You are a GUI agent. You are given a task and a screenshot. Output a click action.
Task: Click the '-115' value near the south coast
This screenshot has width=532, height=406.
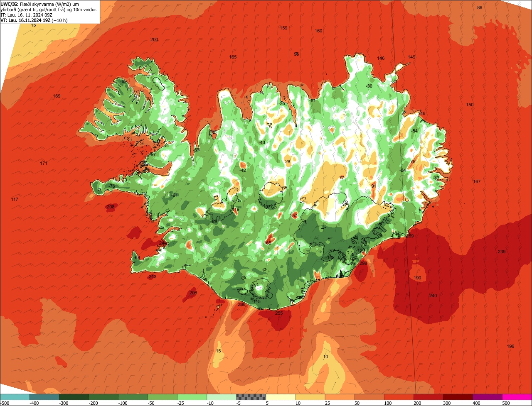click(256, 301)
